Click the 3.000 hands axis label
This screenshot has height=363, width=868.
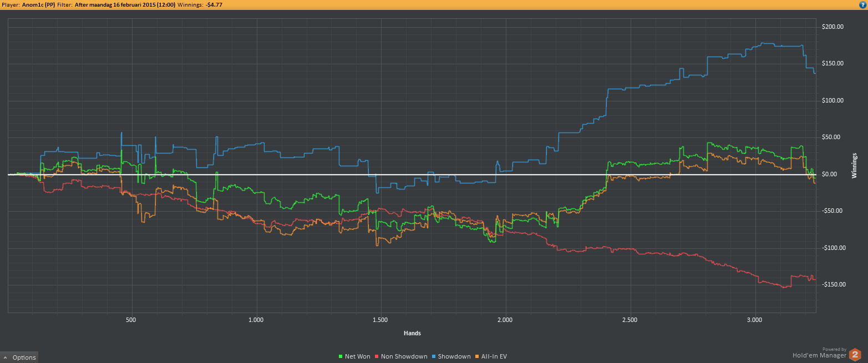[x=755, y=320]
